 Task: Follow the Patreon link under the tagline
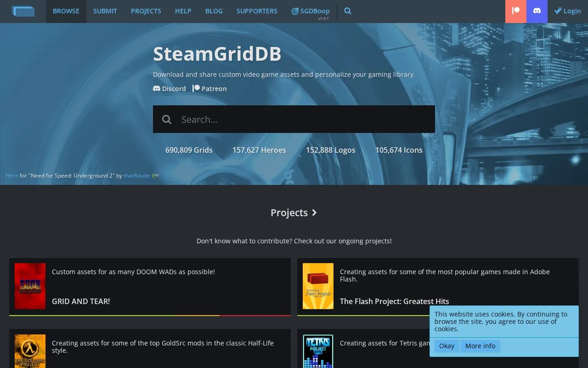coord(209,89)
